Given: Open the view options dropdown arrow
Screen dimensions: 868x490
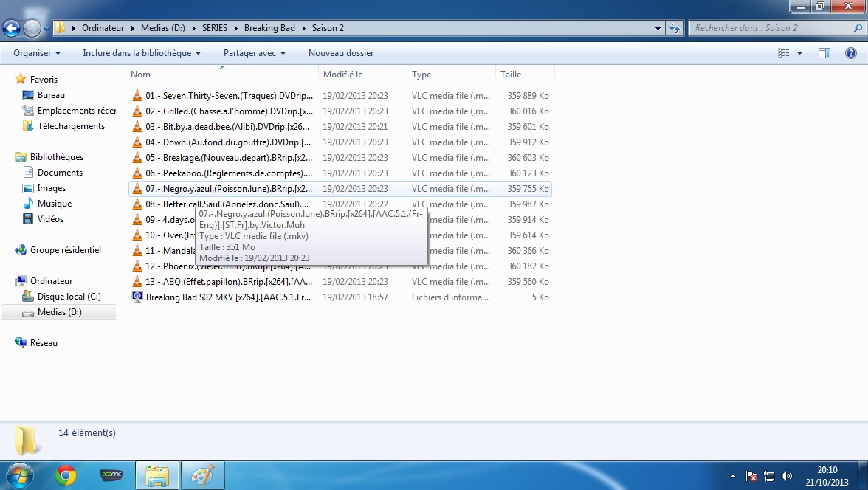Looking at the screenshot, I should click(x=799, y=53).
